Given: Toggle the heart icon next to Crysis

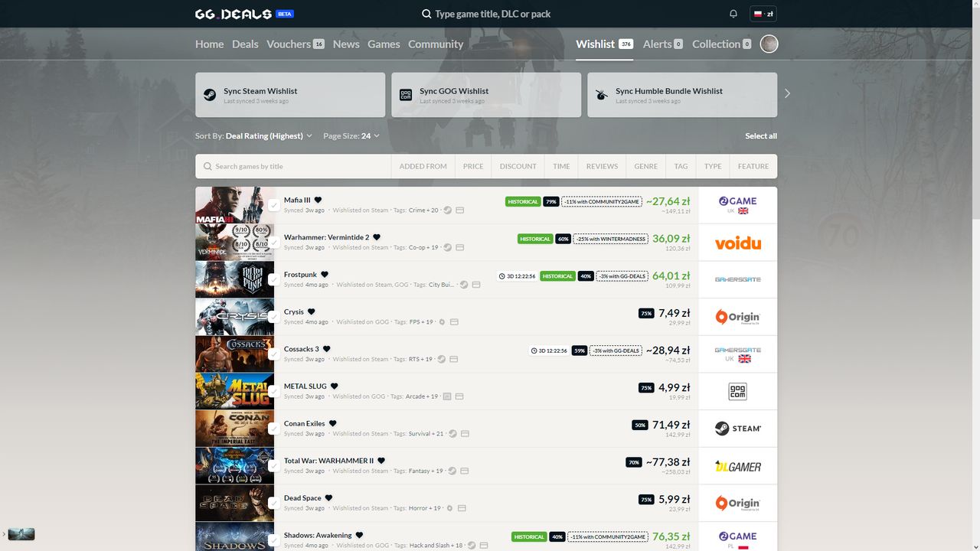Looking at the screenshot, I should point(312,311).
